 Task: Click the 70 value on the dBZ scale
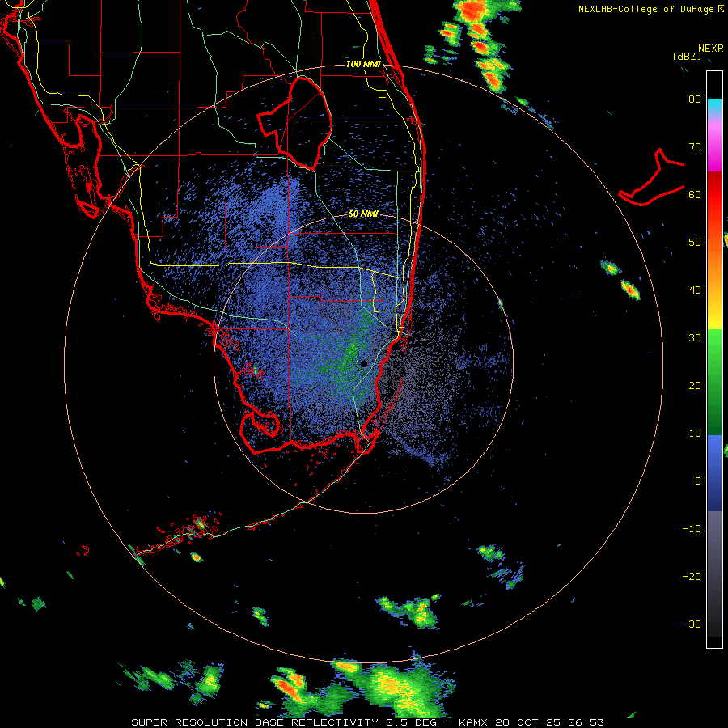coord(695,147)
